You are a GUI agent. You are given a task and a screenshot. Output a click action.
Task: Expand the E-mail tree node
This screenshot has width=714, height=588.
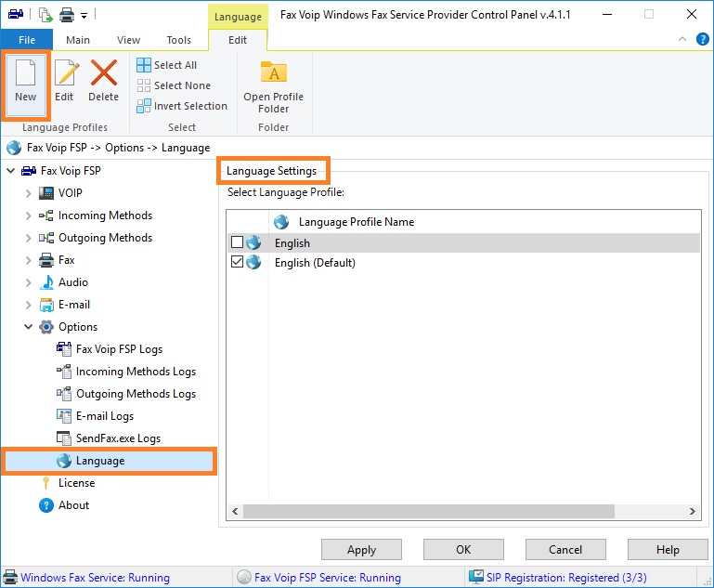tap(28, 305)
